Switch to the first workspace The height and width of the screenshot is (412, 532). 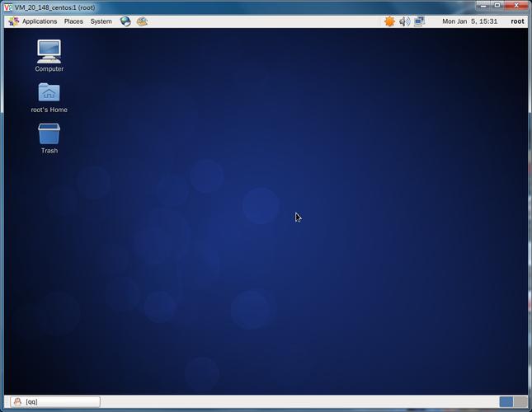pos(506,402)
